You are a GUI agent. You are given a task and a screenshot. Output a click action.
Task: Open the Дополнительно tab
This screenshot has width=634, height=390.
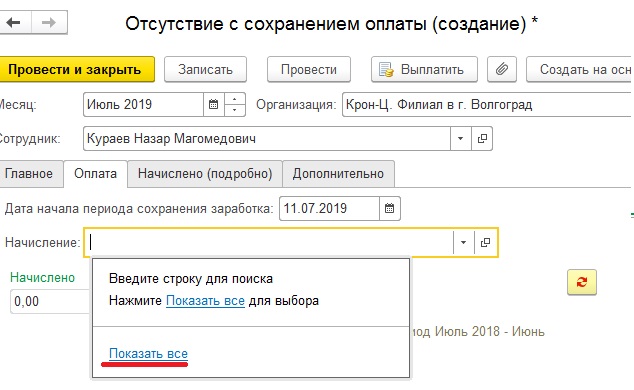pos(338,174)
